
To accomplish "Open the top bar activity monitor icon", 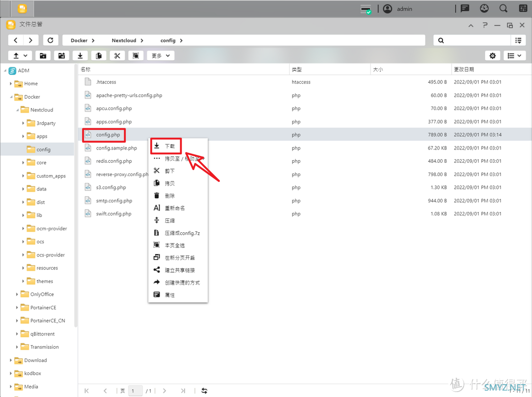I will [x=484, y=8].
